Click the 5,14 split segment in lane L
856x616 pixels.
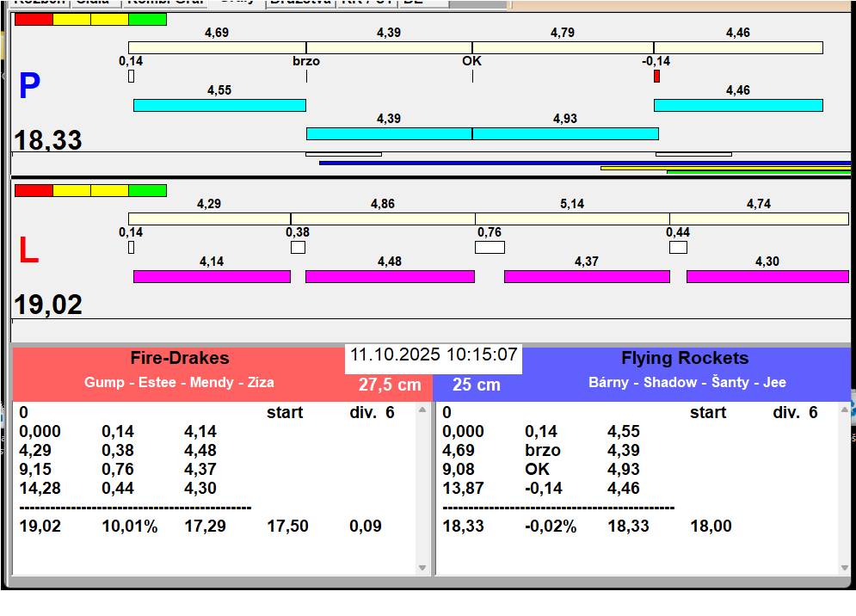point(572,219)
